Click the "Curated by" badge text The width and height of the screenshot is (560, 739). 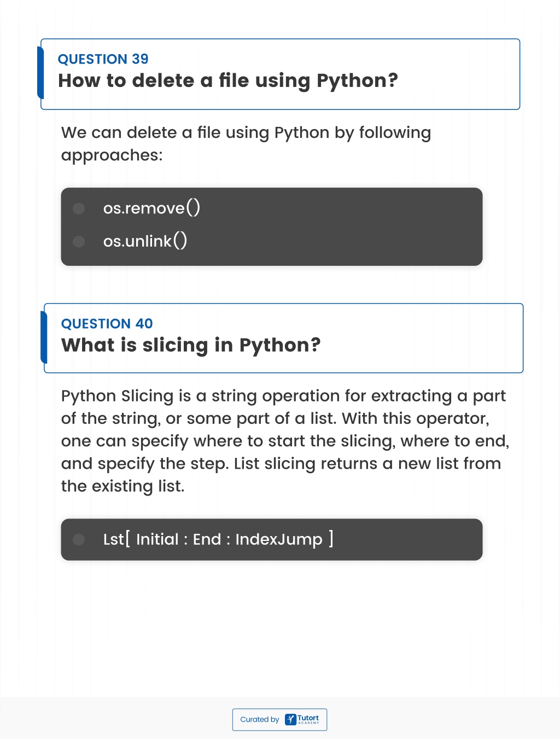tap(260, 719)
